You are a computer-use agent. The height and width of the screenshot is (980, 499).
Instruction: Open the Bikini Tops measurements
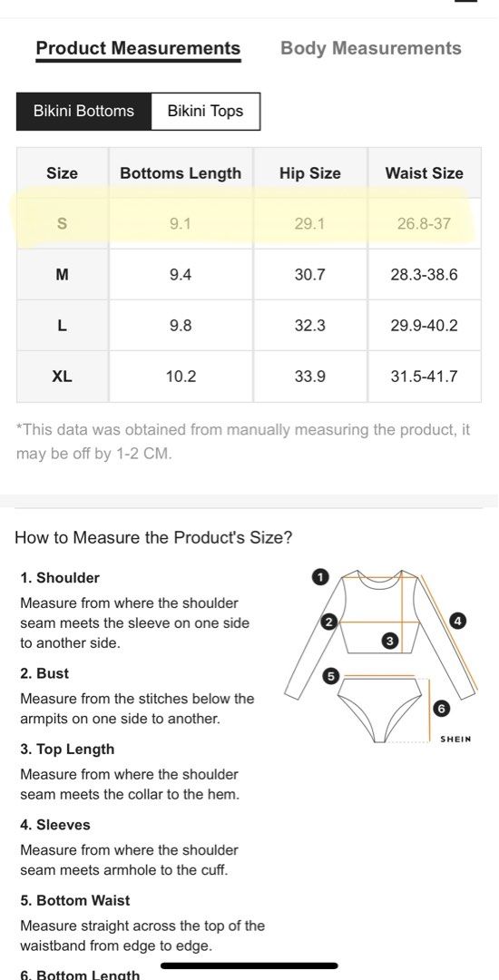tap(205, 112)
